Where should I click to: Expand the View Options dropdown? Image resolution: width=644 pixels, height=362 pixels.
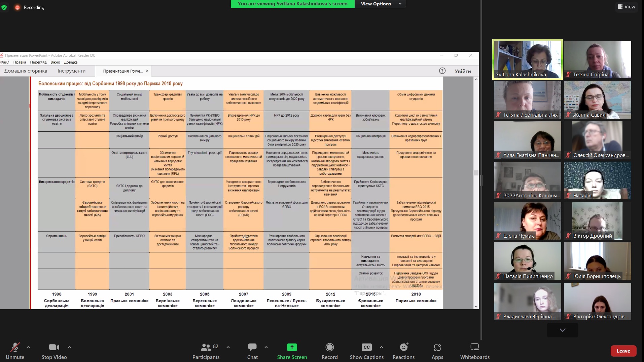[381, 4]
